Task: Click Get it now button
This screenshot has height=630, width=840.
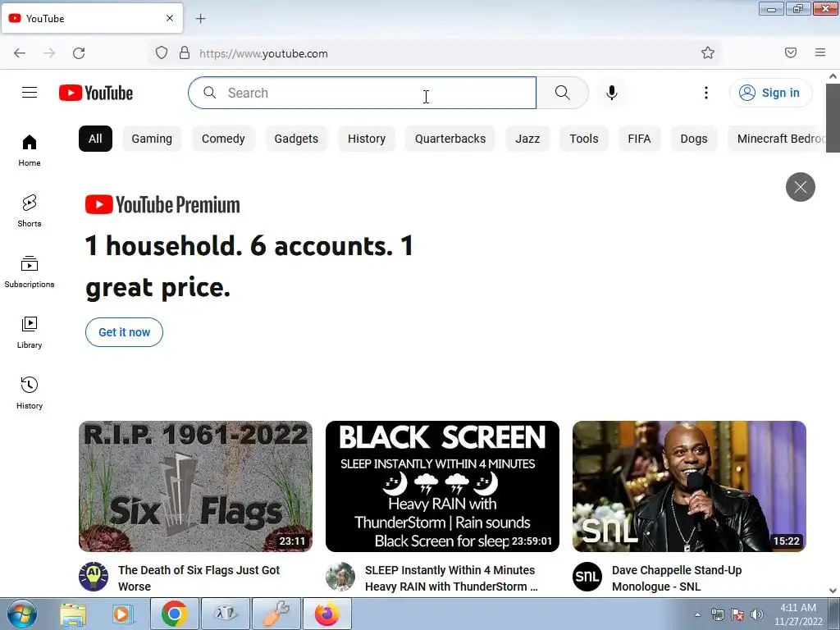Action: (x=125, y=332)
